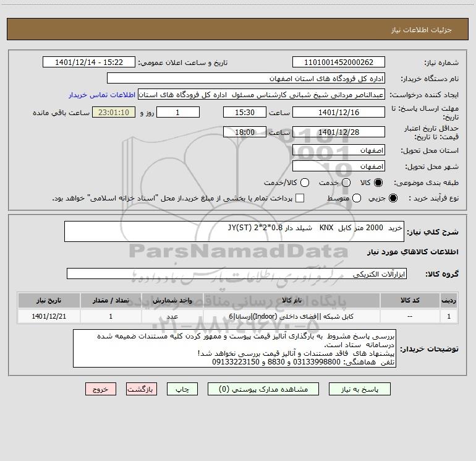Click price validity date 1401/12/28
The width and height of the screenshot is (476, 461).
click(339, 132)
